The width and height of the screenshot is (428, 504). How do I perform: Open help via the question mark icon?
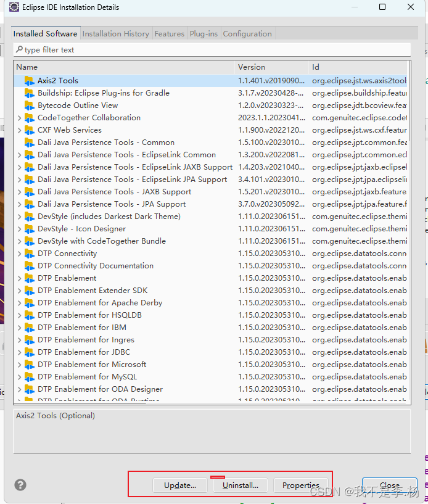pyautogui.click(x=20, y=485)
